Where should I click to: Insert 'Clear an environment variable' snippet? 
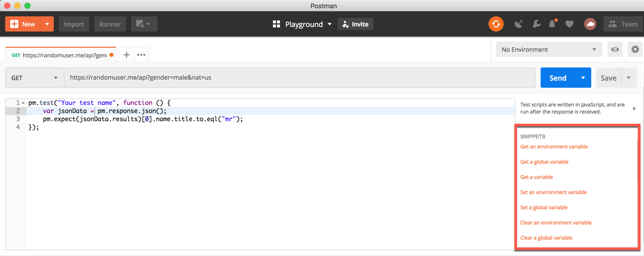pos(556,223)
